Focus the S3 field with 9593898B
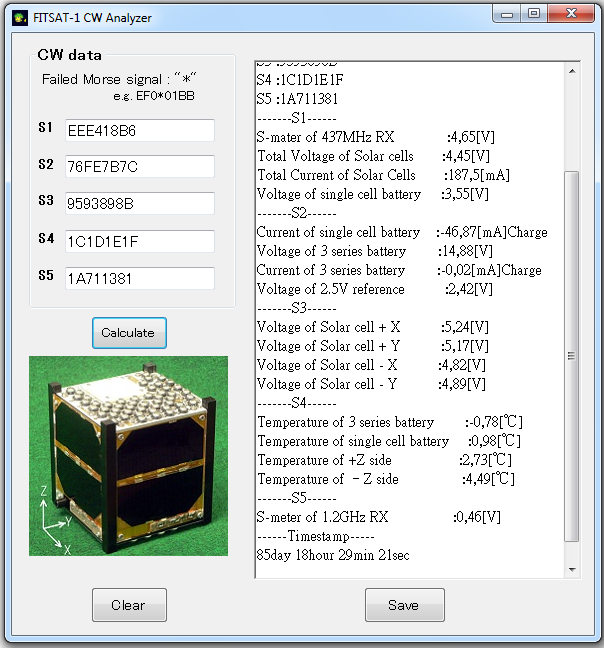 140,203
